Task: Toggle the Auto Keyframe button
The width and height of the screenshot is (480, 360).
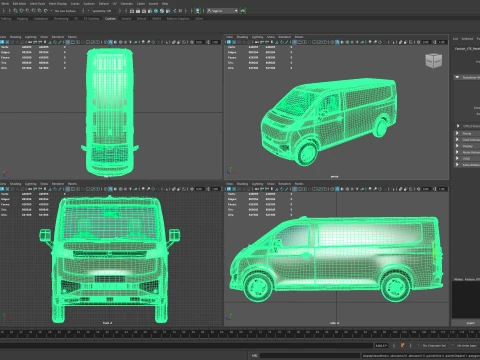Action: 402,346
